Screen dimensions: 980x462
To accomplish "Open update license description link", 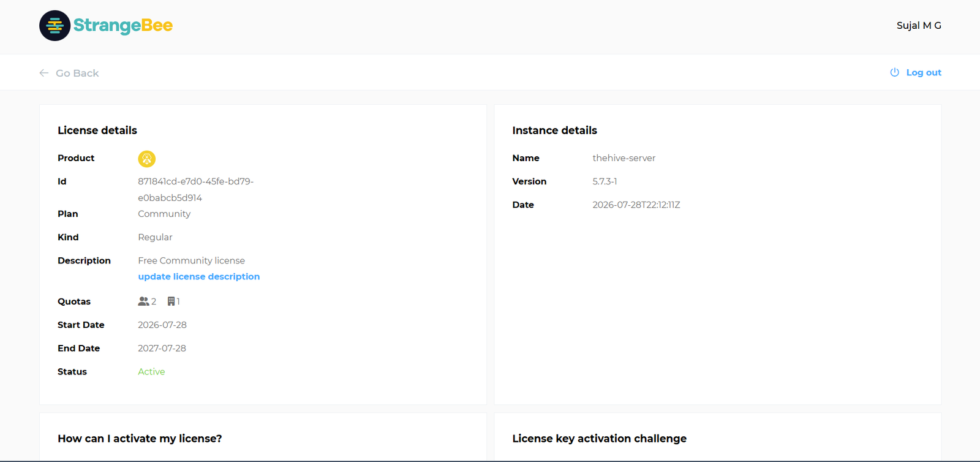I will pos(199,277).
